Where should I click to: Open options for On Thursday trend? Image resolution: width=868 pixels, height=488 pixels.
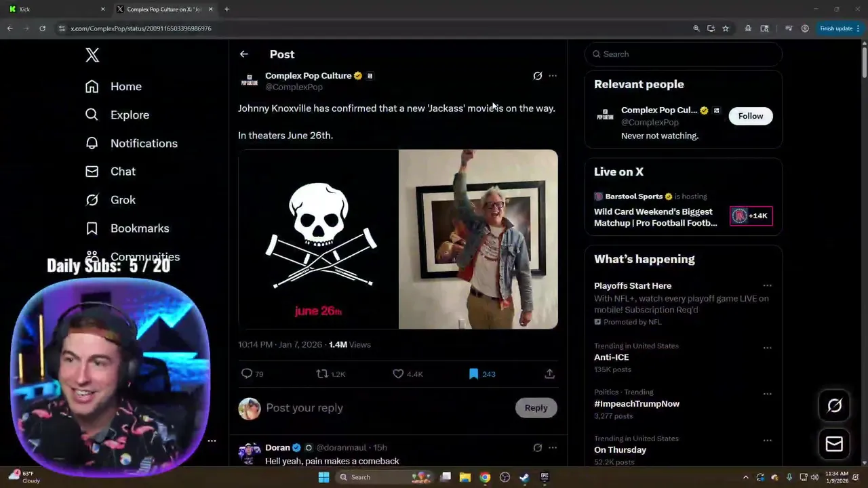pos(767,440)
